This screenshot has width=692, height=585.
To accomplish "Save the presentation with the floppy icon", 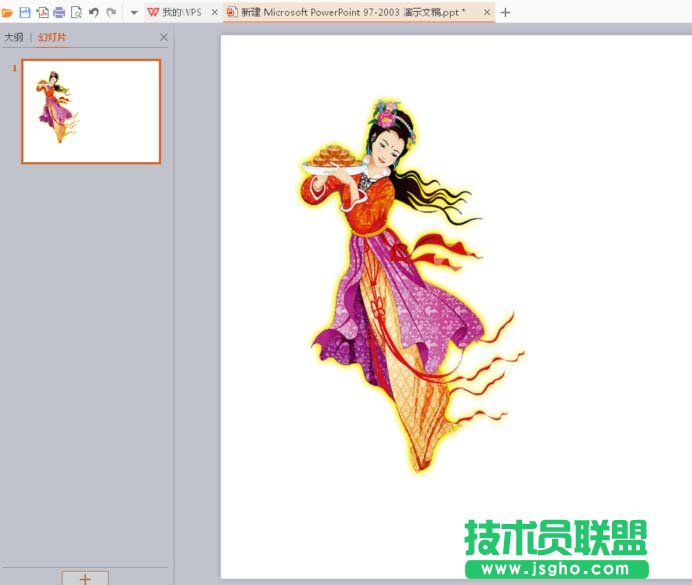I will [x=25, y=12].
